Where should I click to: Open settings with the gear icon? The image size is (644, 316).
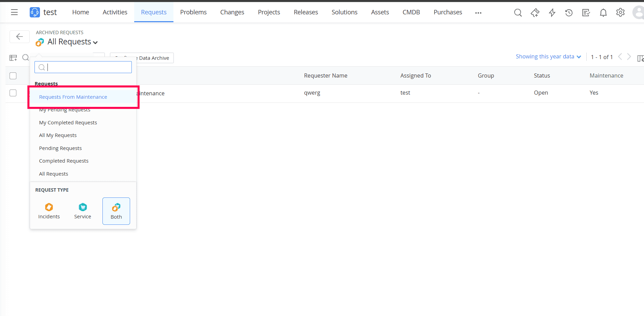pos(620,12)
